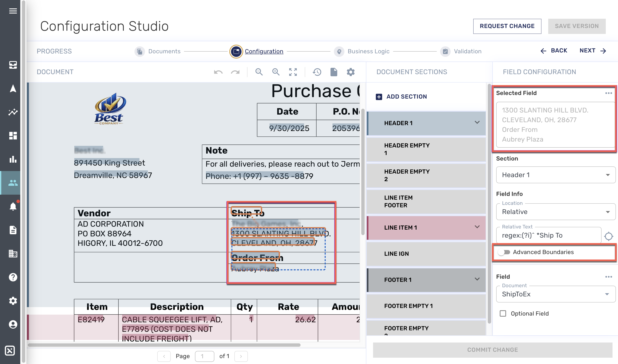Click the undo arrow in document toolbar

coord(218,72)
